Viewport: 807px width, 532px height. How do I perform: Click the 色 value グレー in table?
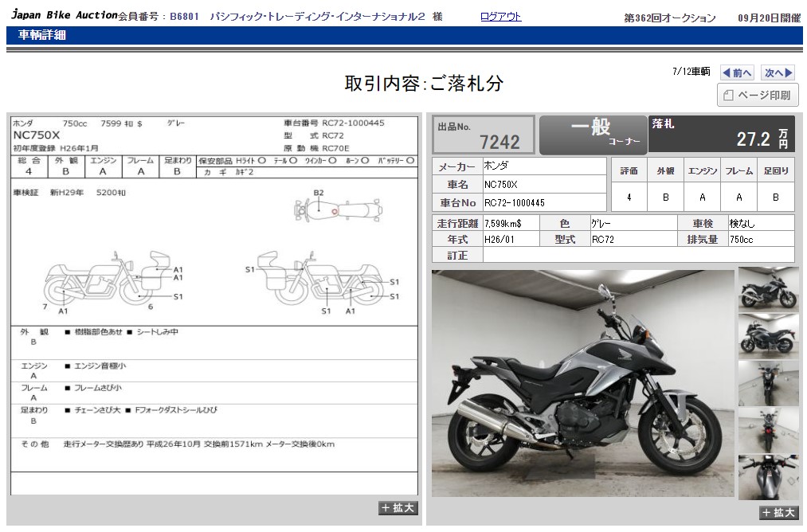(x=601, y=224)
